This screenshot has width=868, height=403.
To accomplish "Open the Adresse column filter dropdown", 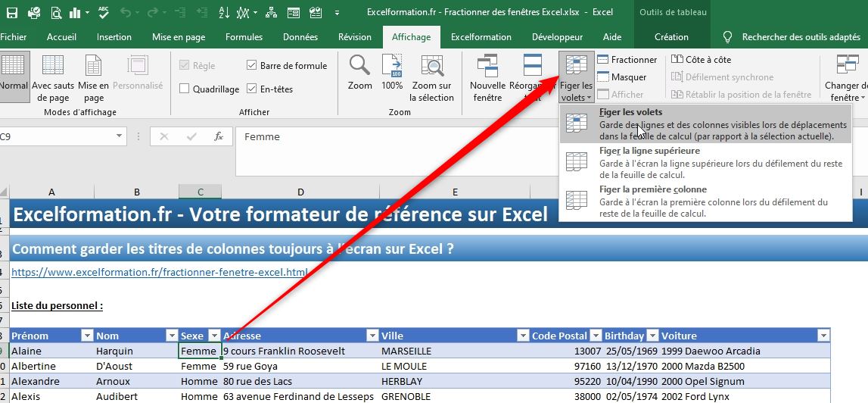I will tap(372, 336).
